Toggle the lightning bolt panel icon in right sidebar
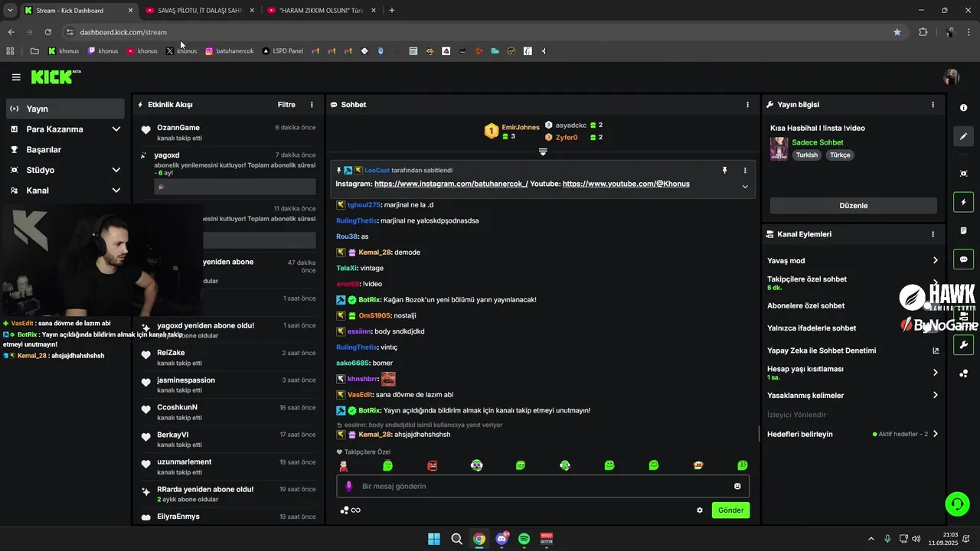 pos(964,203)
